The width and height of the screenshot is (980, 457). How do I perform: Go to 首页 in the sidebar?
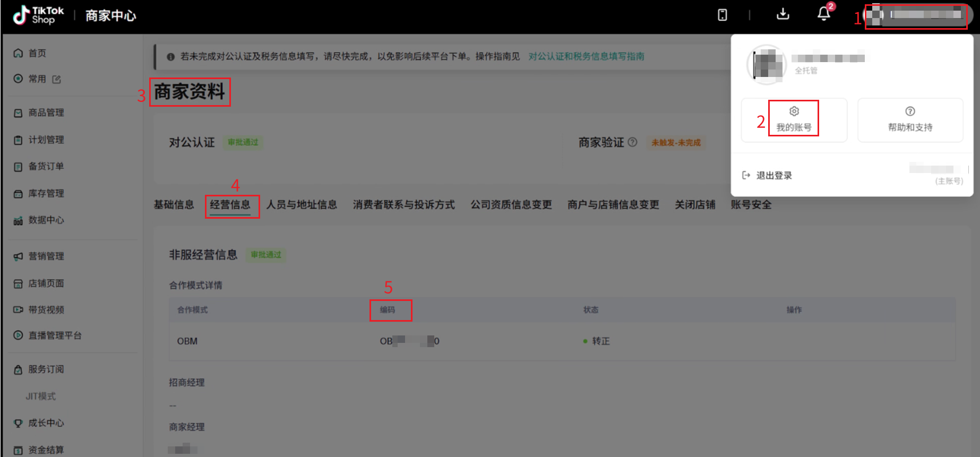click(37, 53)
